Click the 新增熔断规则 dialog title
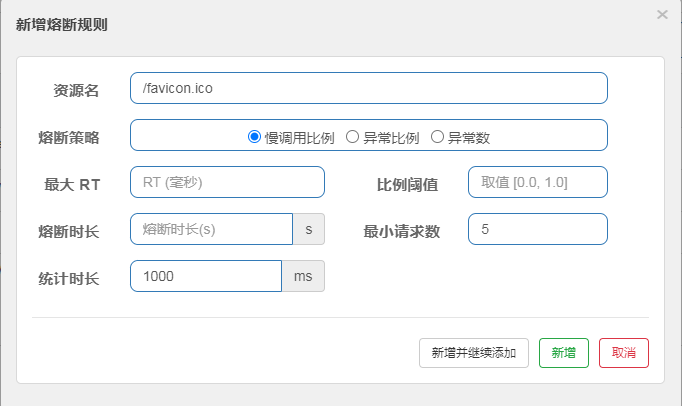 (61, 25)
